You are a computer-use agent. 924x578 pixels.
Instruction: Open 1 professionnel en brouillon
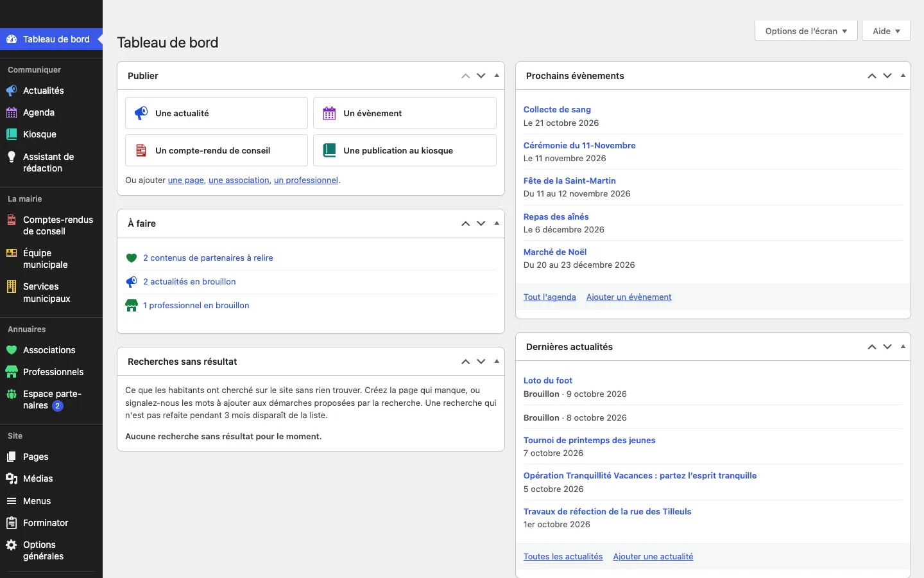click(x=196, y=306)
